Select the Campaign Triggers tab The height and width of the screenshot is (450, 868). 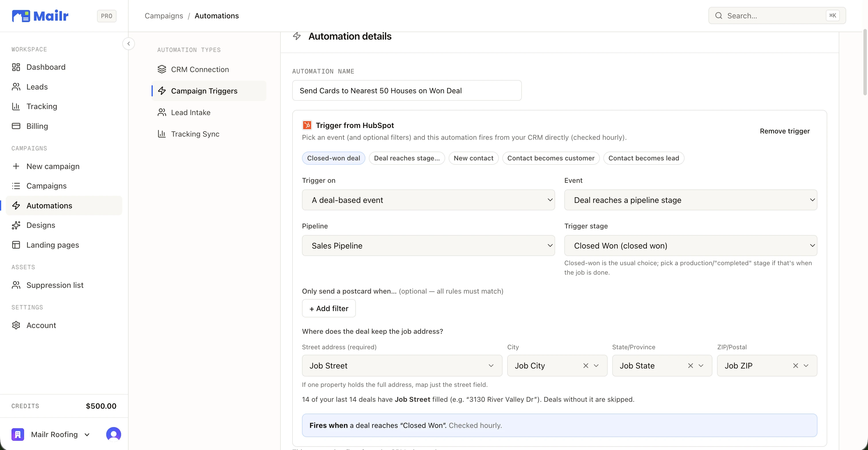pos(209,91)
